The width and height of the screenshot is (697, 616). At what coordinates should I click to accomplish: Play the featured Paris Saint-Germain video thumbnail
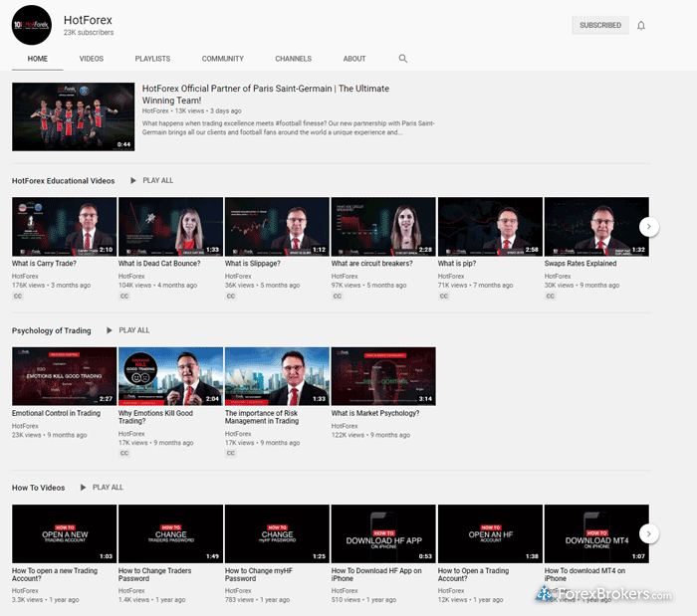pos(74,116)
